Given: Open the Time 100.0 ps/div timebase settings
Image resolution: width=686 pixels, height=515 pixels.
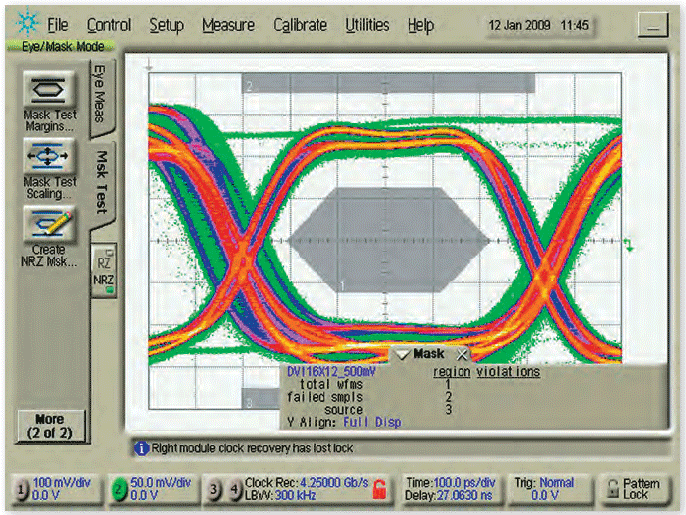Looking at the screenshot, I should coord(449,488).
